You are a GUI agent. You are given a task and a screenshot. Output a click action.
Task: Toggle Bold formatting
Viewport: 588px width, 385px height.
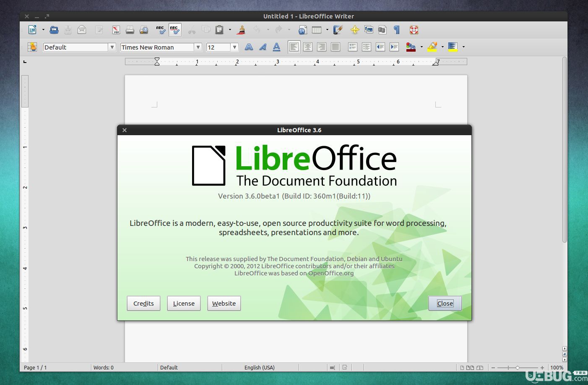point(249,47)
